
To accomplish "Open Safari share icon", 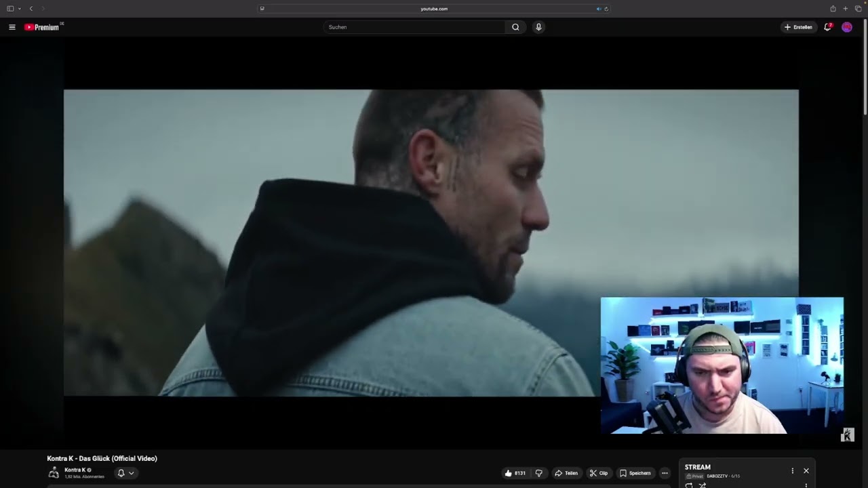I will tap(833, 9).
